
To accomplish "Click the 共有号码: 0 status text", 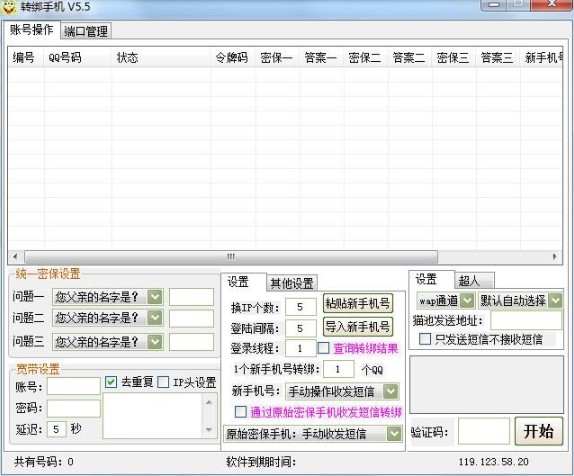I will pyautogui.click(x=44, y=462).
